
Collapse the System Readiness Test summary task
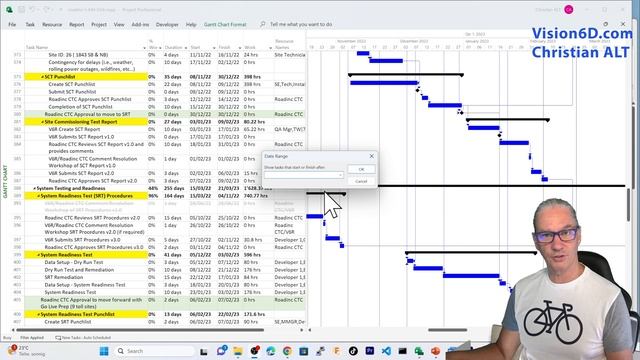(39, 255)
